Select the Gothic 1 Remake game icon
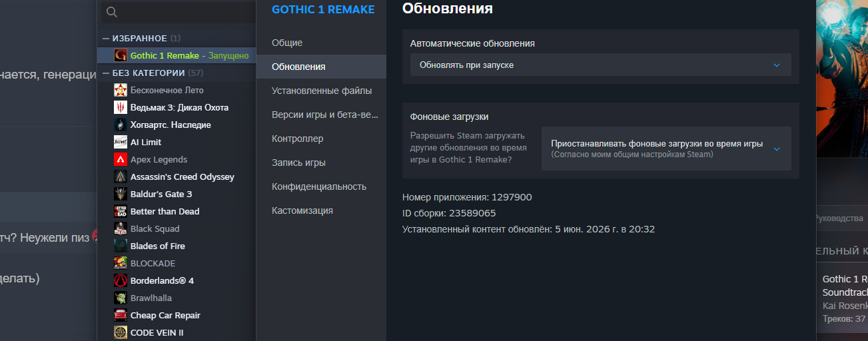The image size is (868, 341). click(x=121, y=55)
